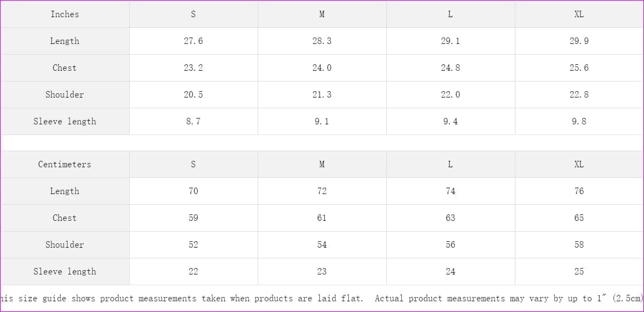Screen dimensions: 644x312
Task: Click the Inches header cell
Action: [65, 14]
